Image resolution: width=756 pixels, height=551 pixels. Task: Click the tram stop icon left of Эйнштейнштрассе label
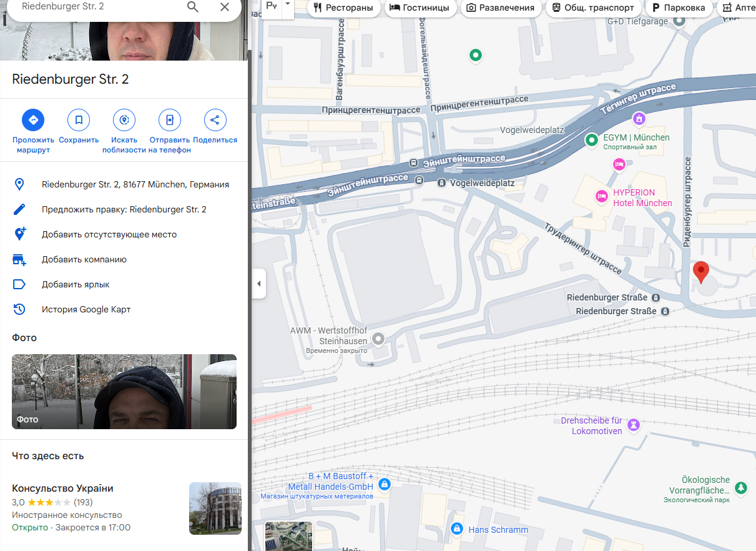tap(413, 162)
